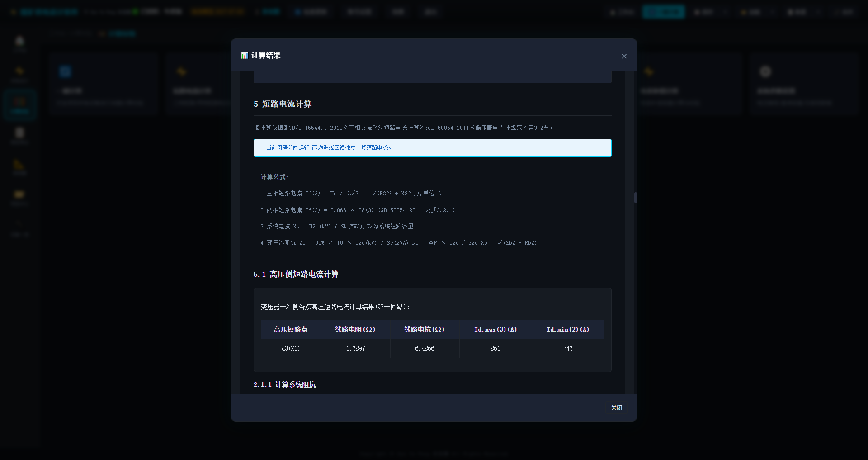Select the d3(K1) table cell
This screenshot has width=868, height=460.
291,348
